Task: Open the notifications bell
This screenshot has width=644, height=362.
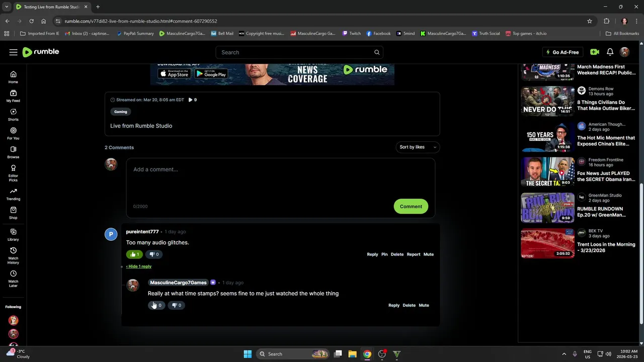Action: coord(610,52)
